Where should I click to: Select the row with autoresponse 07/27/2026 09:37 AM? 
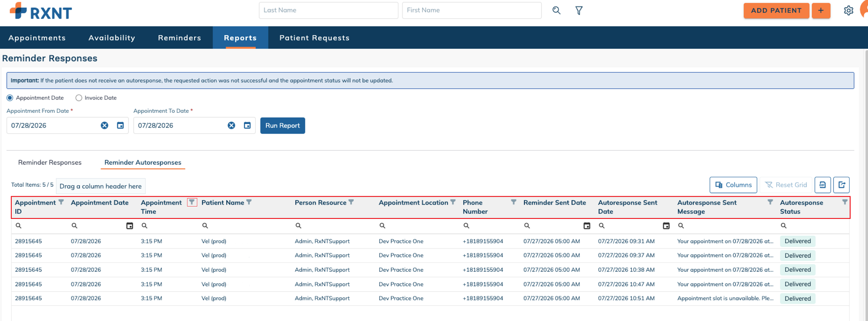[x=430, y=255]
